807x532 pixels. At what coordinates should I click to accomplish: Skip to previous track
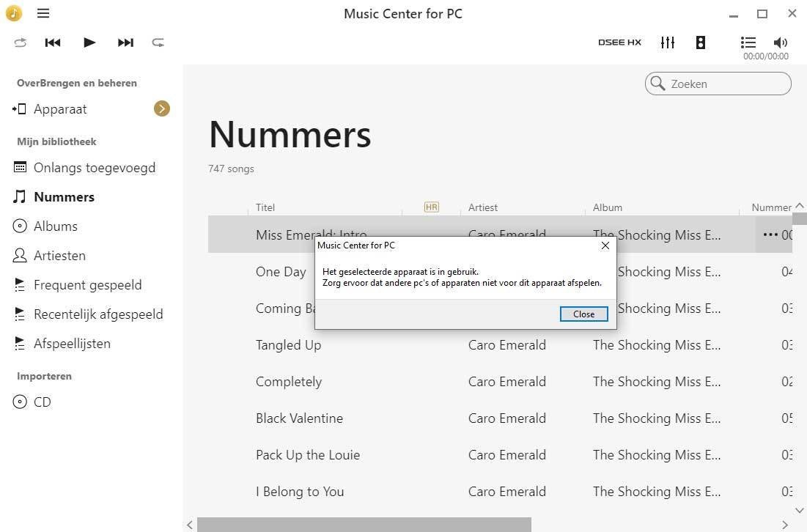tap(53, 43)
